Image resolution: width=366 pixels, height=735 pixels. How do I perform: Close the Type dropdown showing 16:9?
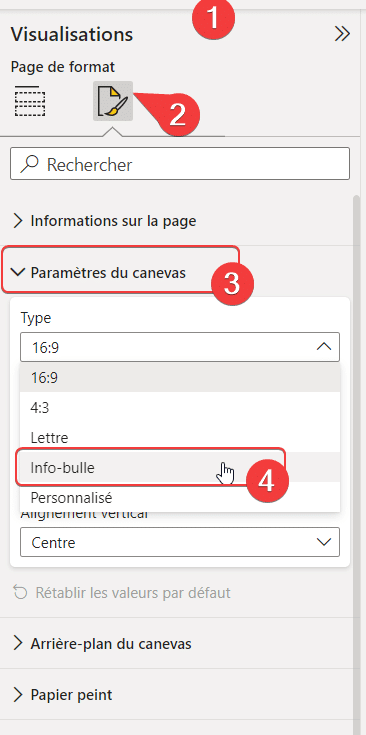click(x=180, y=347)
